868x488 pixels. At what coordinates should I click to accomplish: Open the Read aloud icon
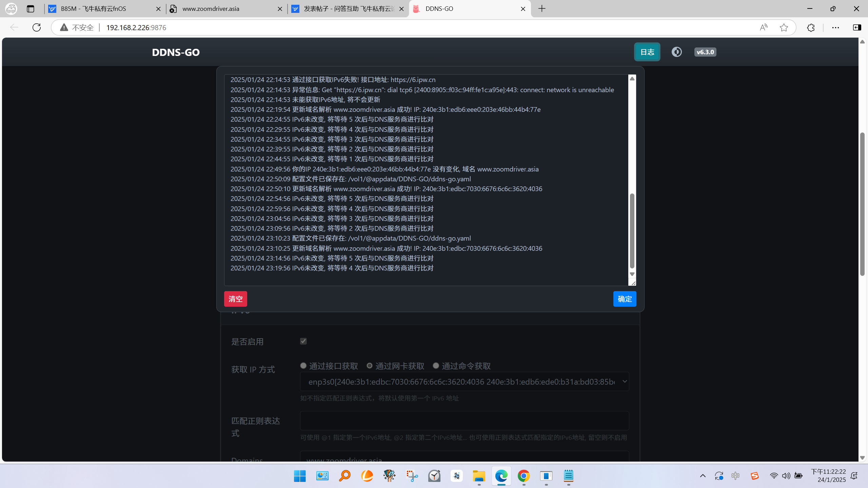click(764, 27)
